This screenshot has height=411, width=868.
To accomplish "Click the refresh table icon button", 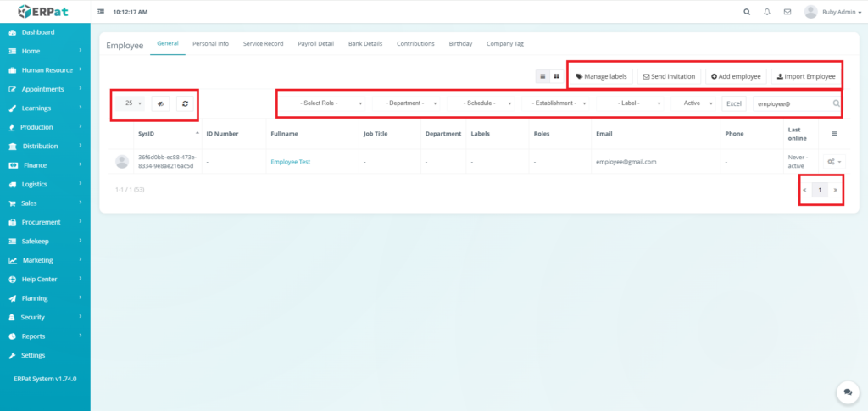I will coord(185,103).
